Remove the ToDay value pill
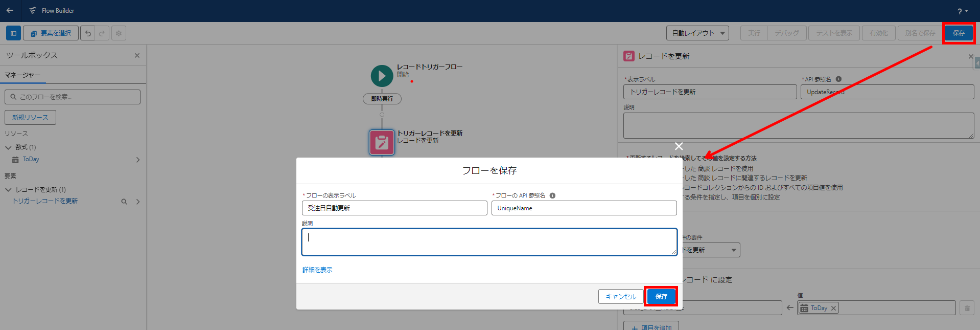The image size is (980, 330). (833, 308)
